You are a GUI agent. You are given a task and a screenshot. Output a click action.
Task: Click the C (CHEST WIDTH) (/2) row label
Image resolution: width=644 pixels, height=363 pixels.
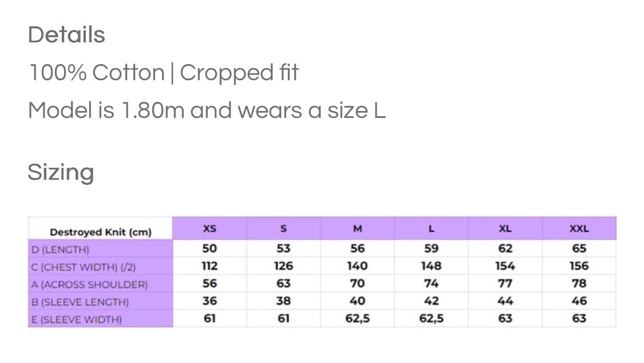84,267
